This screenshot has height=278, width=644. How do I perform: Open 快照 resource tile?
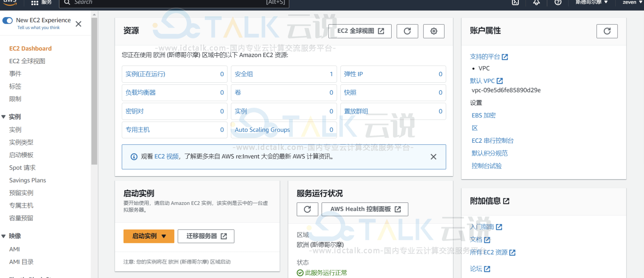(x=393, y=92)
